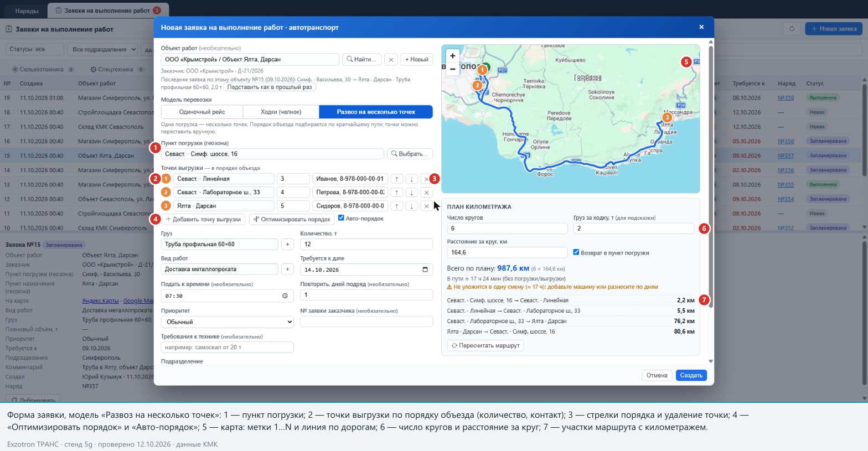Select the Одиночный рейс transport model
This screenshot has width=868, height=451.
tap(202, 112)
